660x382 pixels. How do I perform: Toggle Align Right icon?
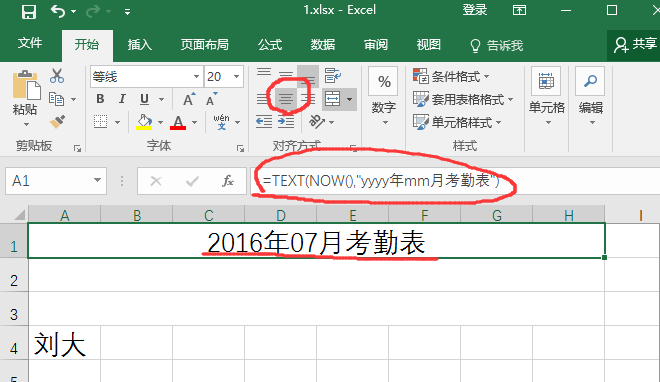coord(309,99)
